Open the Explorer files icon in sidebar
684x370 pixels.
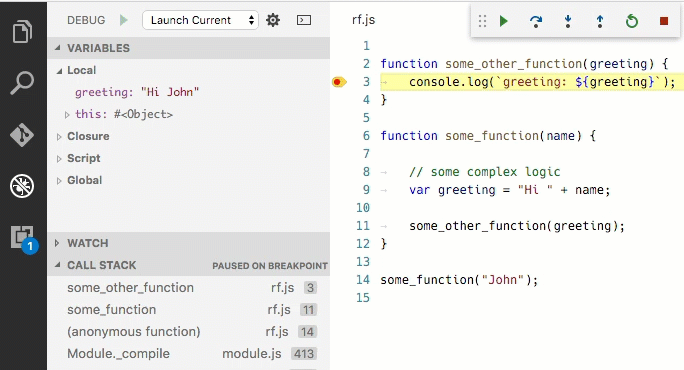click(22, 31)
